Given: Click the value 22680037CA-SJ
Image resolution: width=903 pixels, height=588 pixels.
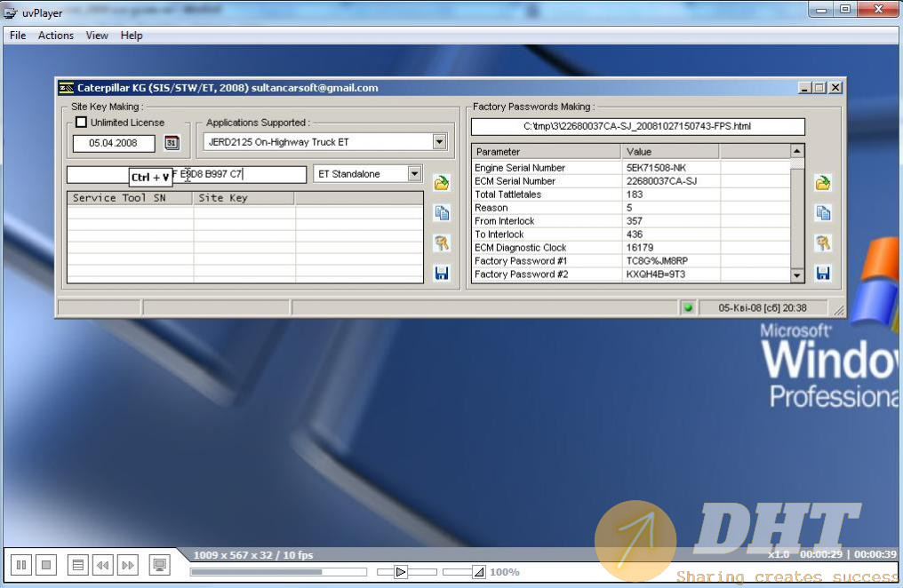Looking at the screenshot, I should point(662,180).
